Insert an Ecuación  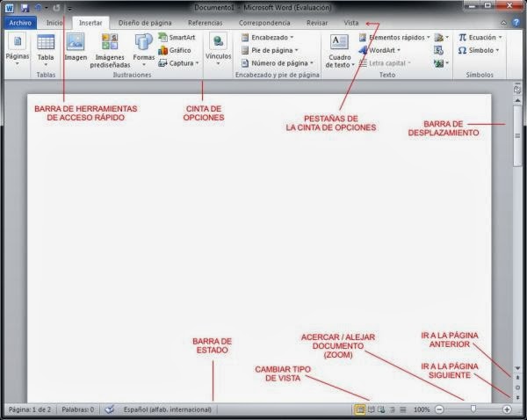[x=480, y=37]
